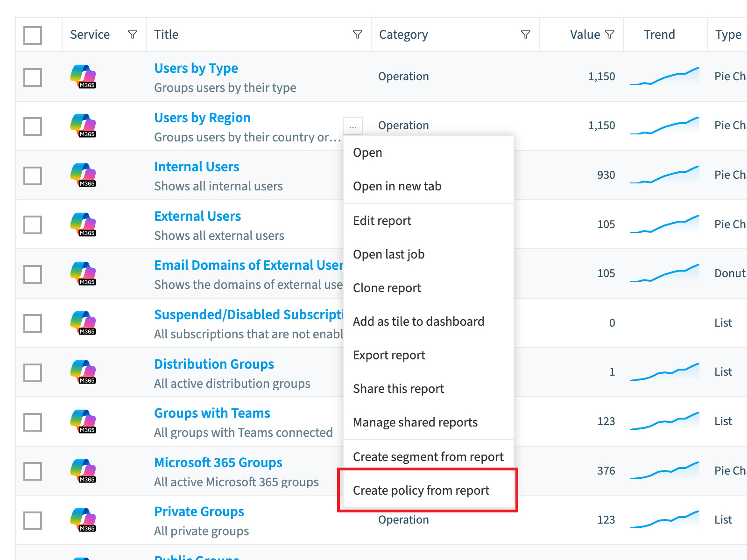Viewport: 747px width, 560px height.
Task: Click M365 icon for External Users
Action: (x=83, y=224)
